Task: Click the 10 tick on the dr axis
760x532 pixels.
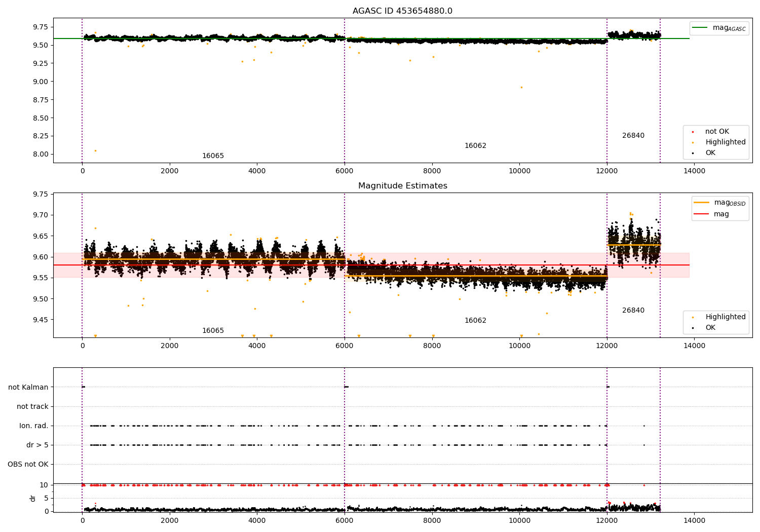Action: 44,485
